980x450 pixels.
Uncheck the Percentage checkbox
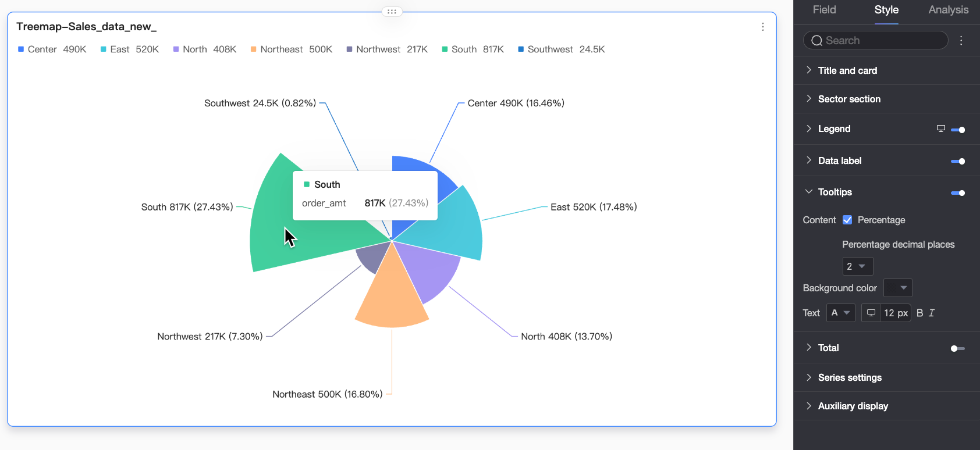pos(847,220)
